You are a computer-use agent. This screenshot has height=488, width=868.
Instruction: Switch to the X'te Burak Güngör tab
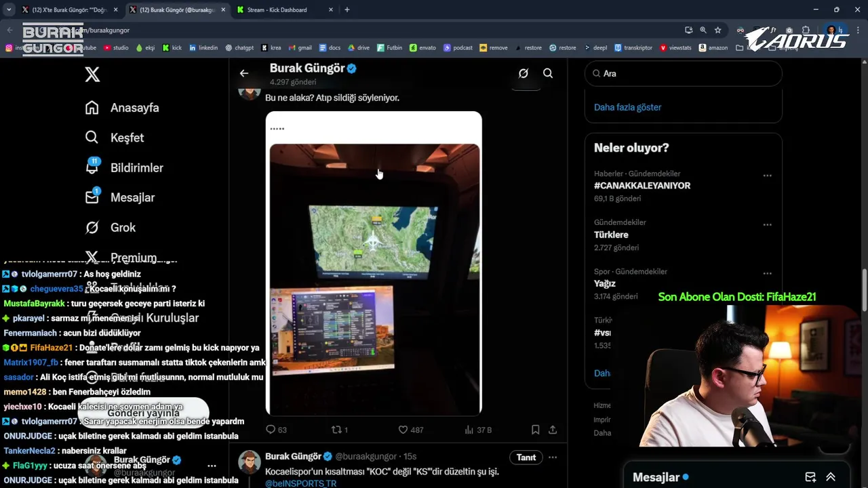tap(68, 9)
